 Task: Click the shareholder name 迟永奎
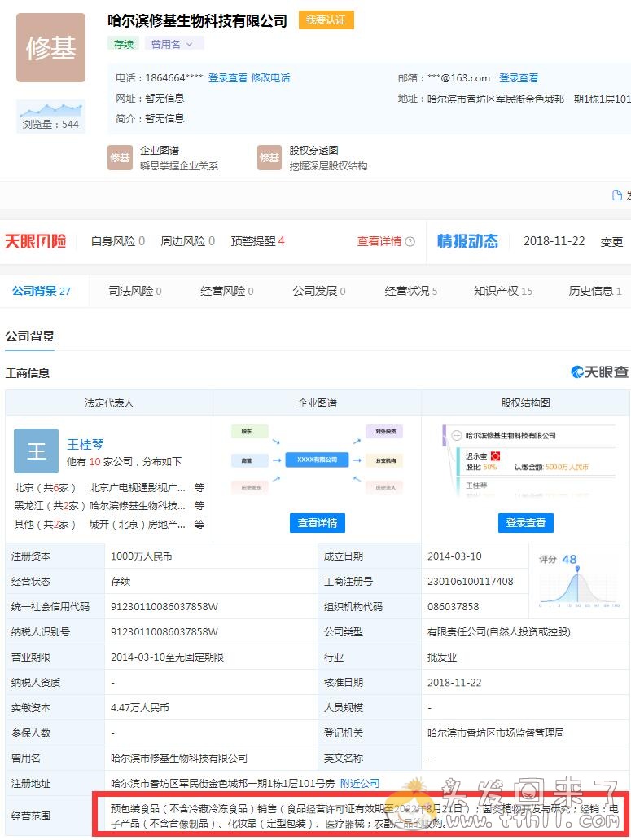coord(476,456)
